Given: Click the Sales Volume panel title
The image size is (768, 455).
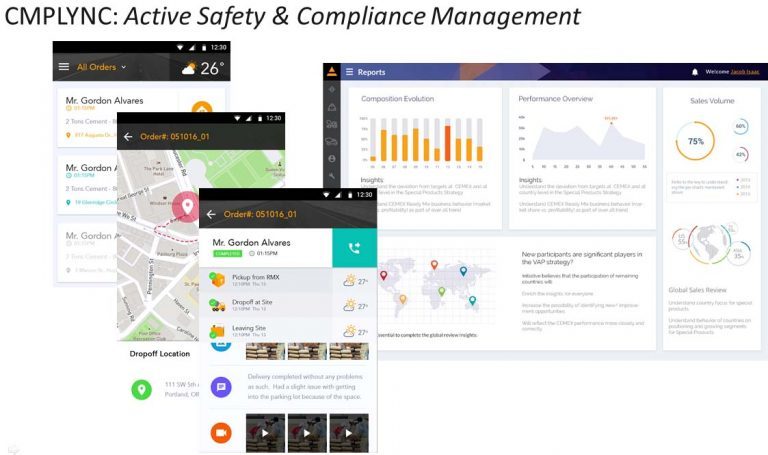Looking at the screenshot, I should pyautogui.click(x=712, y=101).
